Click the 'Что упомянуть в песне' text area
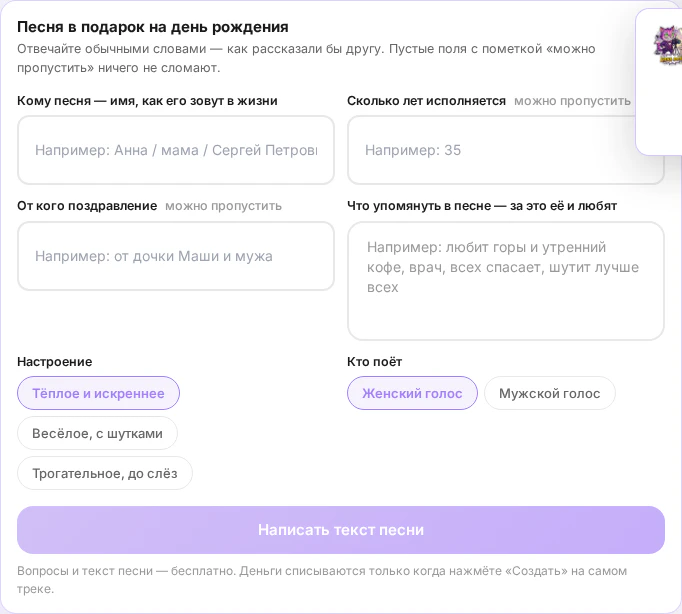Image resolution: width=682 pixels, height=614 pixels. point(506,281)
